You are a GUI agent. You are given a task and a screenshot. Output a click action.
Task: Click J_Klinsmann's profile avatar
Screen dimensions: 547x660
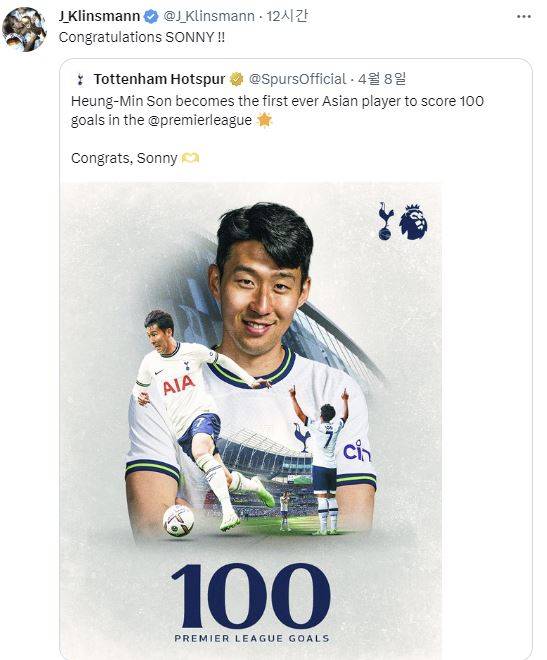[24, 29]
